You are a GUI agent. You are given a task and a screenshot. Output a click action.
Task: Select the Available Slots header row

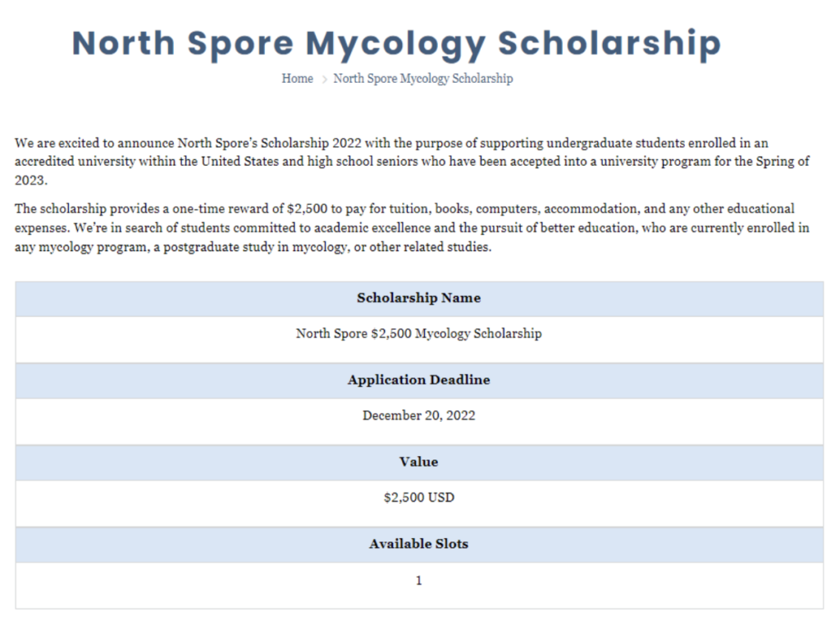point(419,545)
